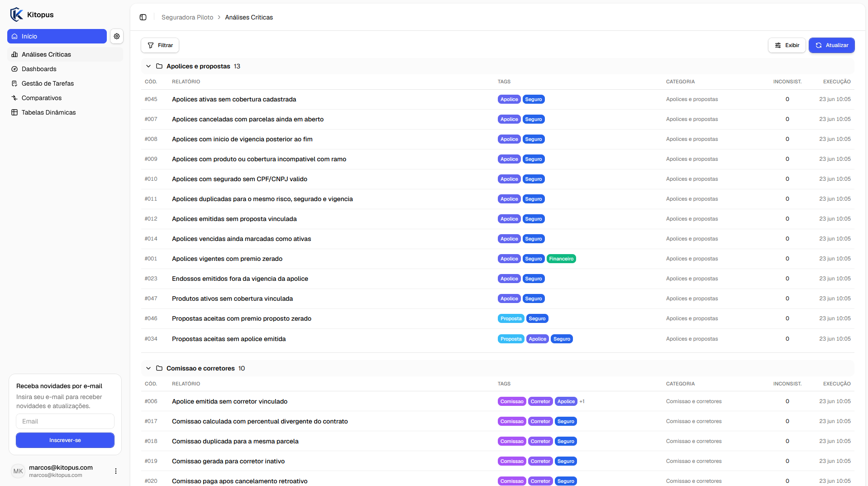
Task: Open the Exibir display options
Action: [x=787, y=45]
